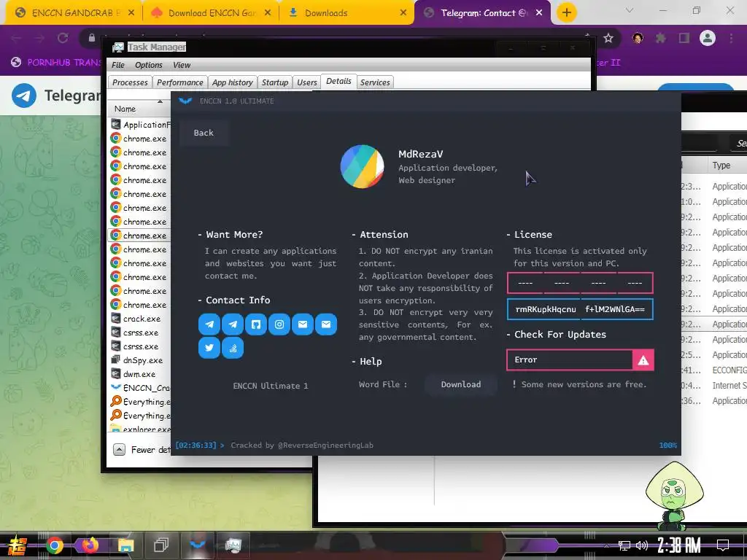Switch to the Users tab
Viewport: 747px width, 560px height.
(x=307, y=82)
